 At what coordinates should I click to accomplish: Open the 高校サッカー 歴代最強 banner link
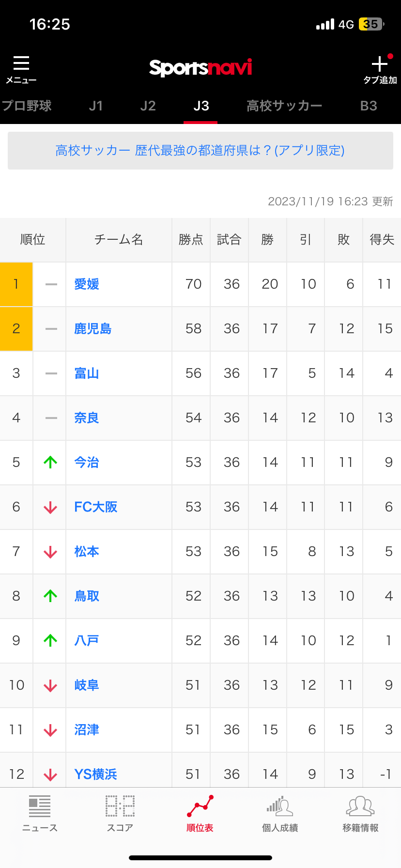click(200, 151)
